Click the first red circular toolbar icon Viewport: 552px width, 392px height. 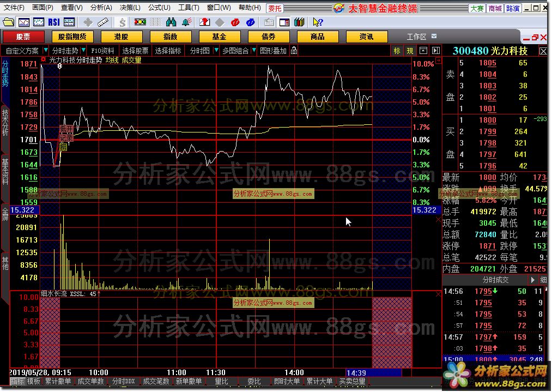[235, 22]
